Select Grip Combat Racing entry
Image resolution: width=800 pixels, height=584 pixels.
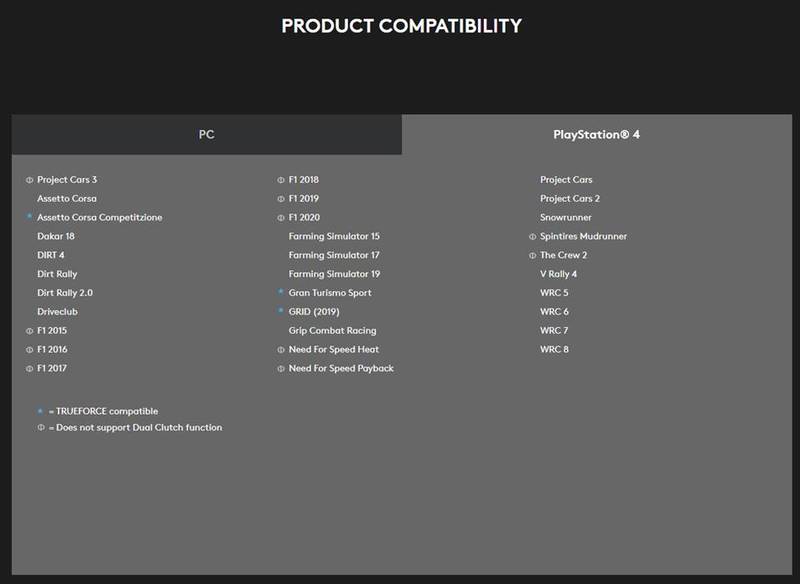332,331
